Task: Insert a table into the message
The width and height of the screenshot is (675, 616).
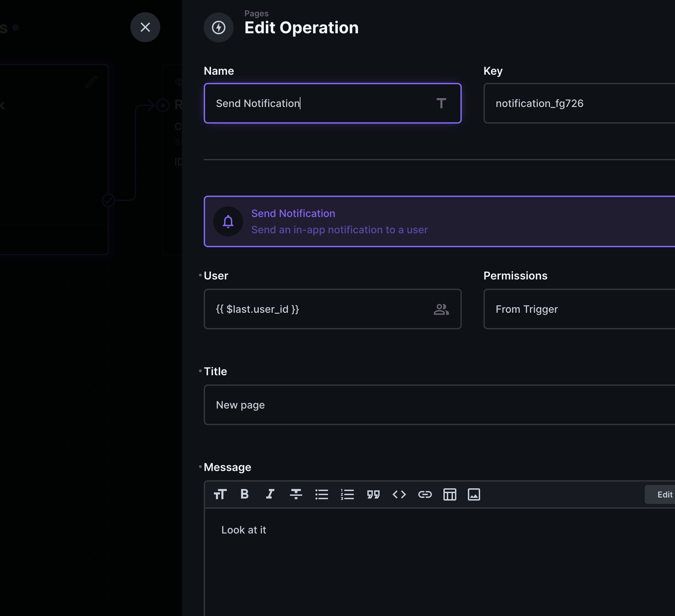Action: 450,494
